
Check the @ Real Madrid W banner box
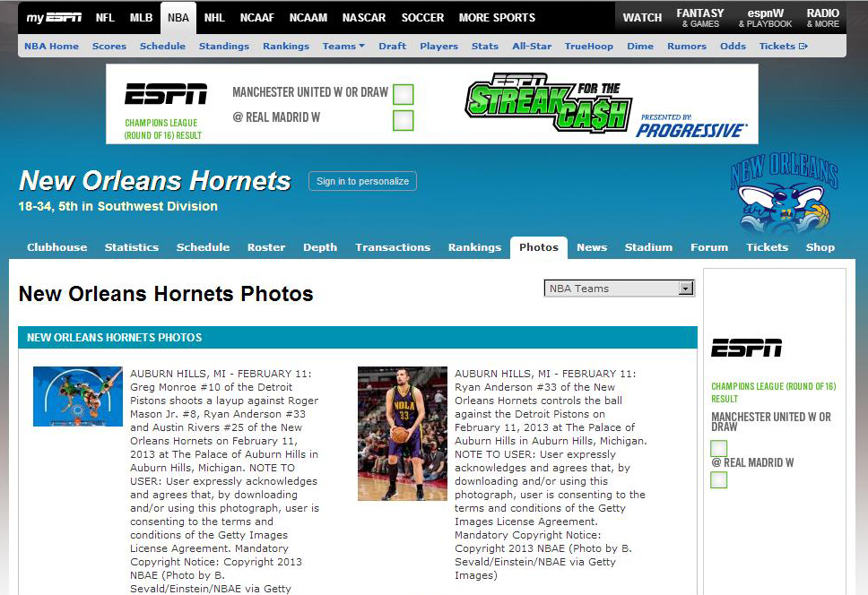[x=404, y=119]
